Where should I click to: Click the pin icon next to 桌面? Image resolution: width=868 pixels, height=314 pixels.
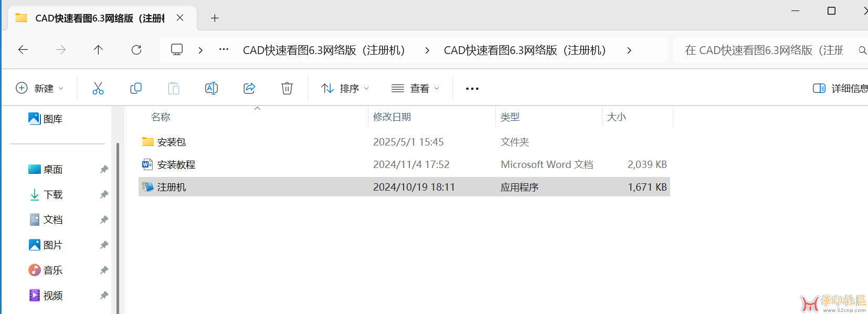104,169
